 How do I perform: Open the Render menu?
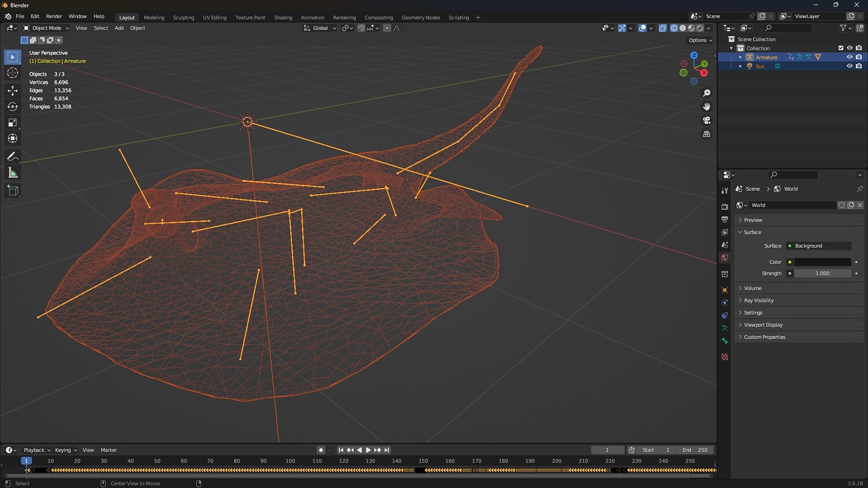click(x=54, y=16)
